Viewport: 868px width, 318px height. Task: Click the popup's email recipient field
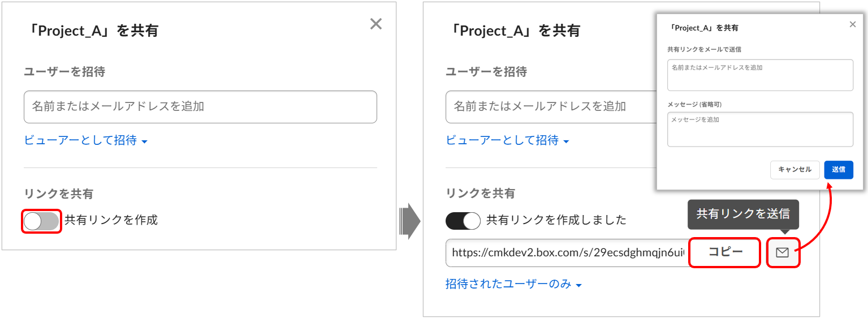(x=760, y=75)
